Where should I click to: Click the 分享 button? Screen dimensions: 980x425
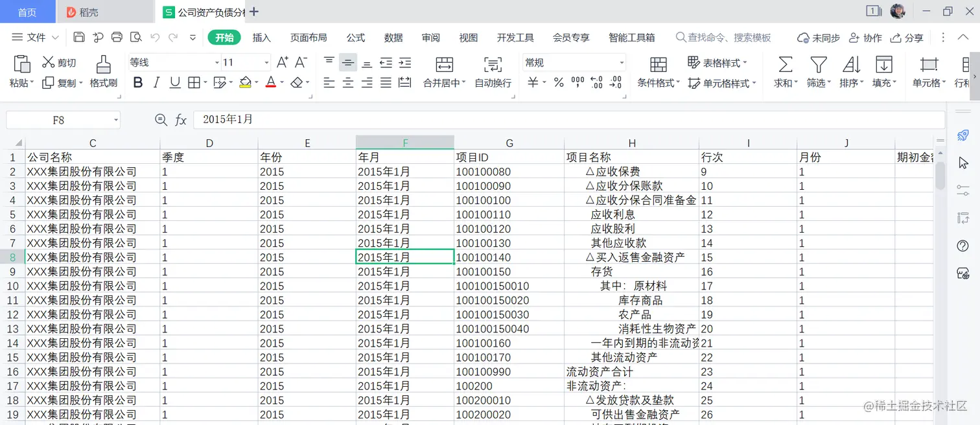click(x=912, y=38)
